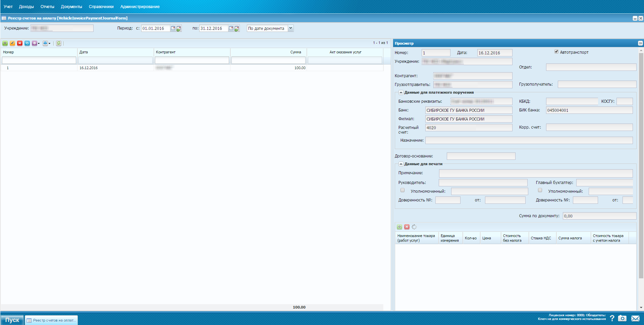
Task: Delete goods line in the preview table
Action: coord(407,227)
